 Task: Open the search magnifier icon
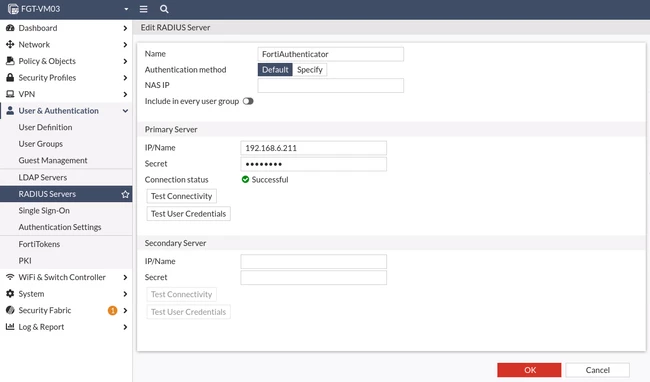(164, 9)
